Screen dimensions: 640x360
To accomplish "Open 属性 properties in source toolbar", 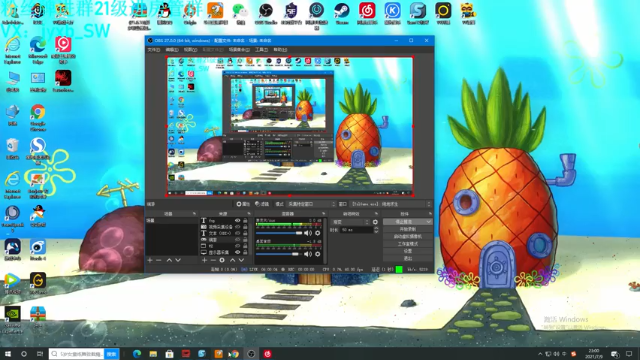I will coord(243,204).
